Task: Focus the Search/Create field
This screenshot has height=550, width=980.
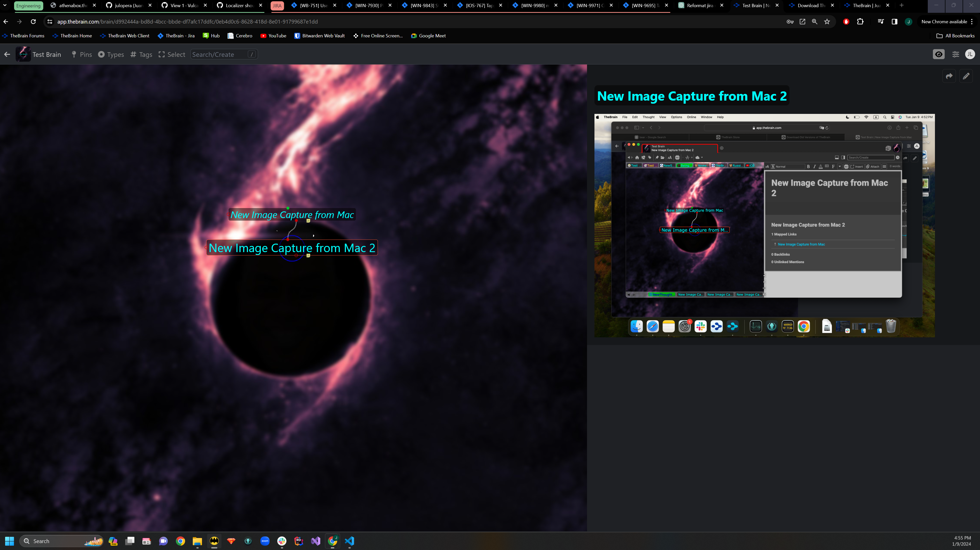Action: coord(224,55)
